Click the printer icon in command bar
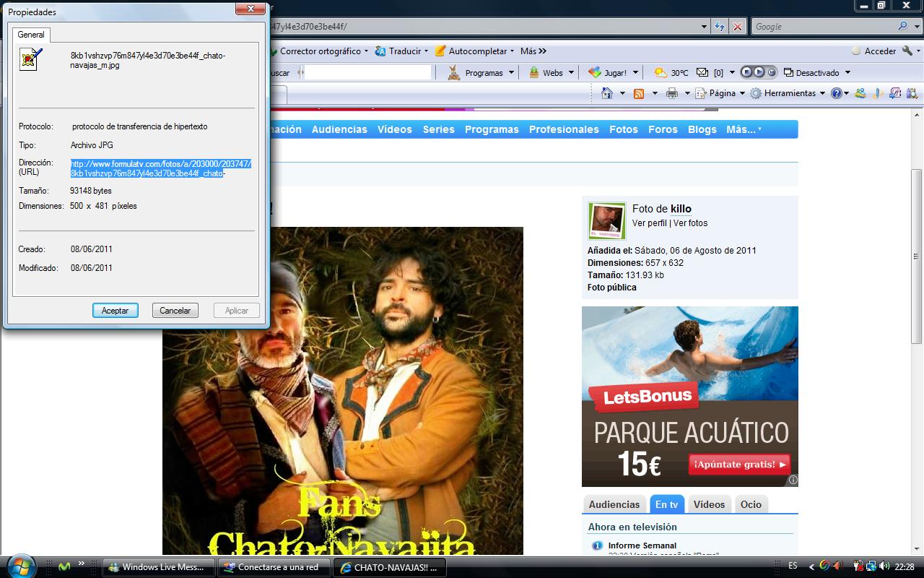Image resolution: width=924 pixels, height=578 pixels. click(672, 93)
